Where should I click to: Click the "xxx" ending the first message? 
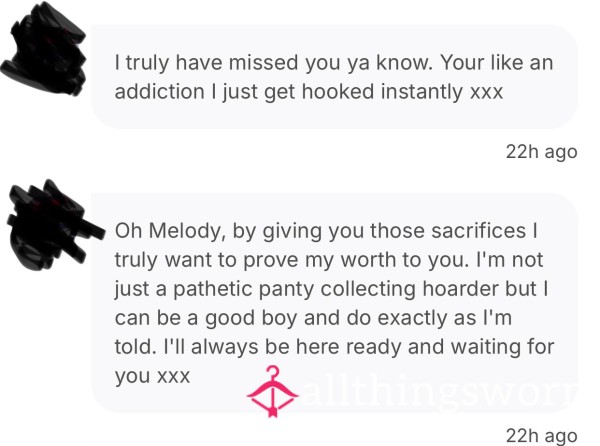point(486,93)
